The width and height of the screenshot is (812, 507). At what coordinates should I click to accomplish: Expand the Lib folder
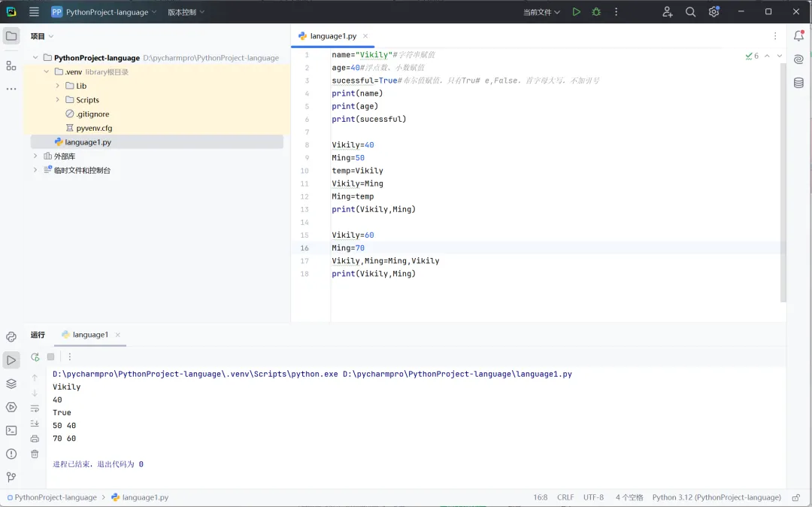point(57,86)
